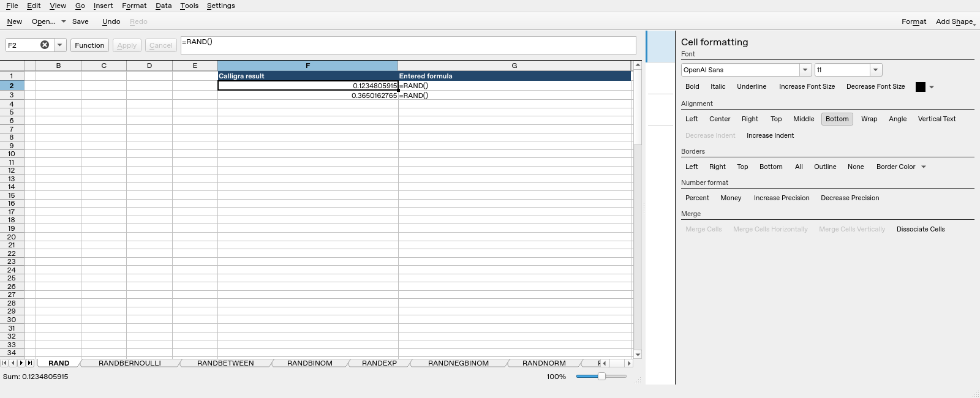
Task: Click Increase Precision button
Action: click(x=782, y=198)
